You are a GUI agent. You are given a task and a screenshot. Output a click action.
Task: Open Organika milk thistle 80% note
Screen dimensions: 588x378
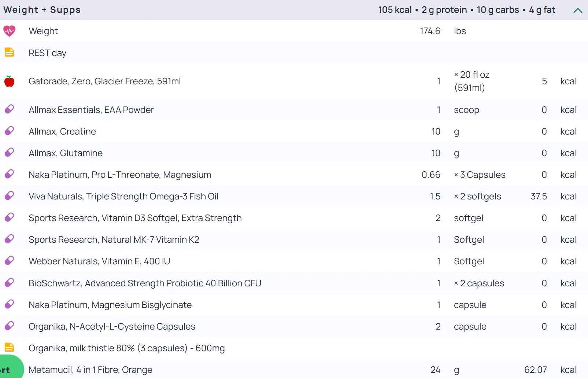point(127,348)
